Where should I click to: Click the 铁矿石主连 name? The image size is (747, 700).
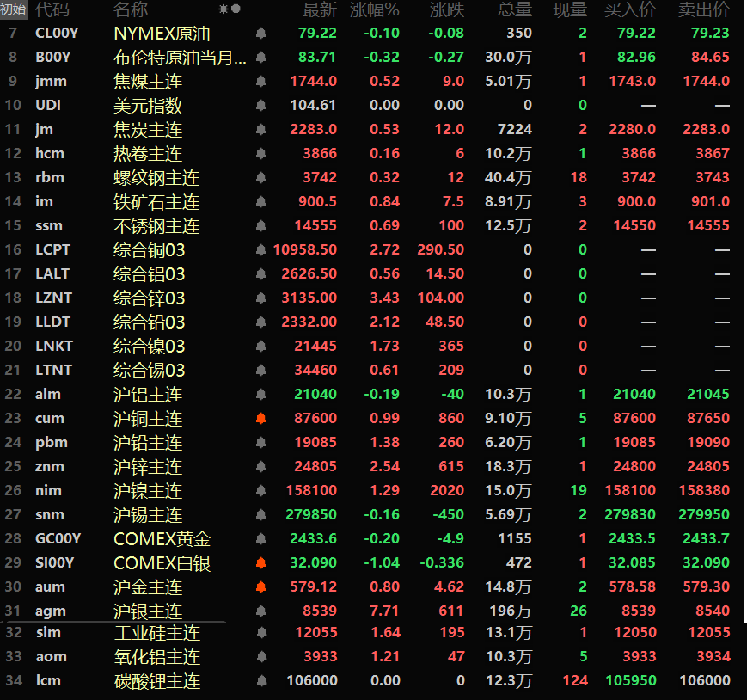pyautogui.click(x=156, y=202)
